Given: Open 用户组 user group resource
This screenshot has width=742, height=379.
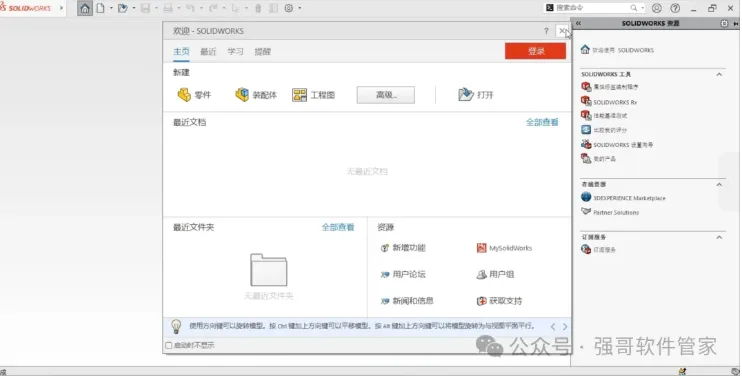Looking at the screenshot, I should (x=495, y=274).
